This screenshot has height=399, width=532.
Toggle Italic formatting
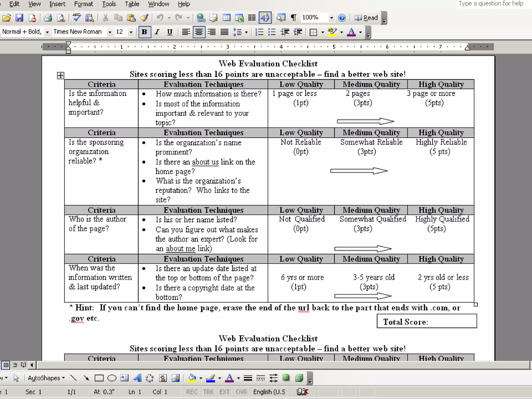pos(157,32)
